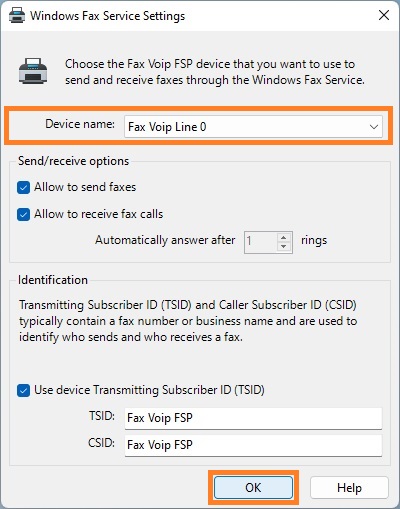Click the large fax machine icon
Screen dimensions: 400x509
coord(33,71)
